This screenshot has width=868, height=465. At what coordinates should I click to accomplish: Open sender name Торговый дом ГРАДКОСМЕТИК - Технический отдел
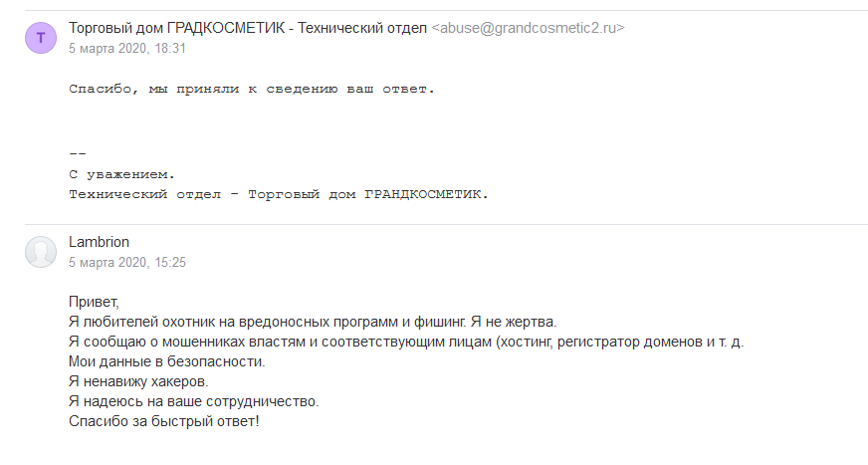click(x=248, y=28)
